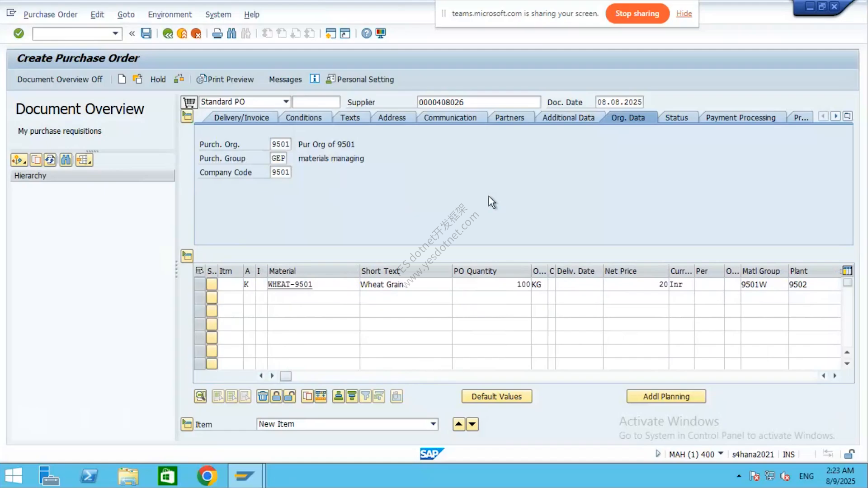The image size is (868, 488).
Task: Click the Print icon in the toolbar
Action: tap(217, 33)
